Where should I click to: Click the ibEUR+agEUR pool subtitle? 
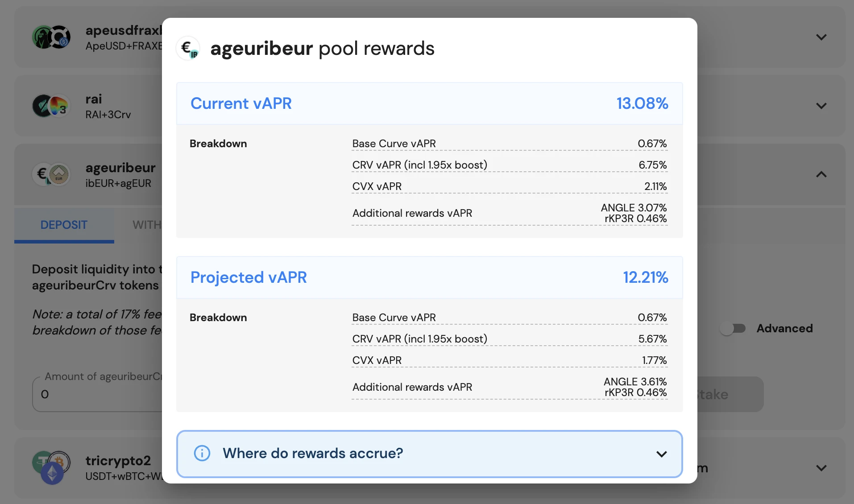pyautogui.click(x=118, y=183)
